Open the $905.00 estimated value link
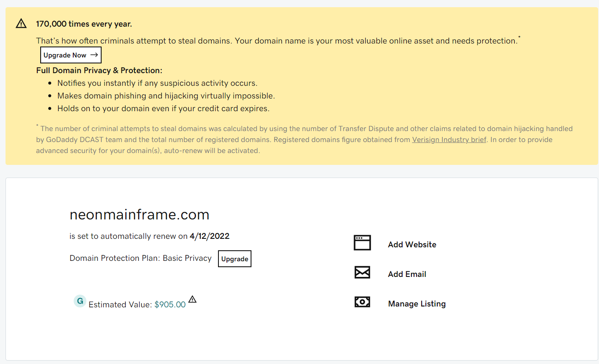 point(170,304)
